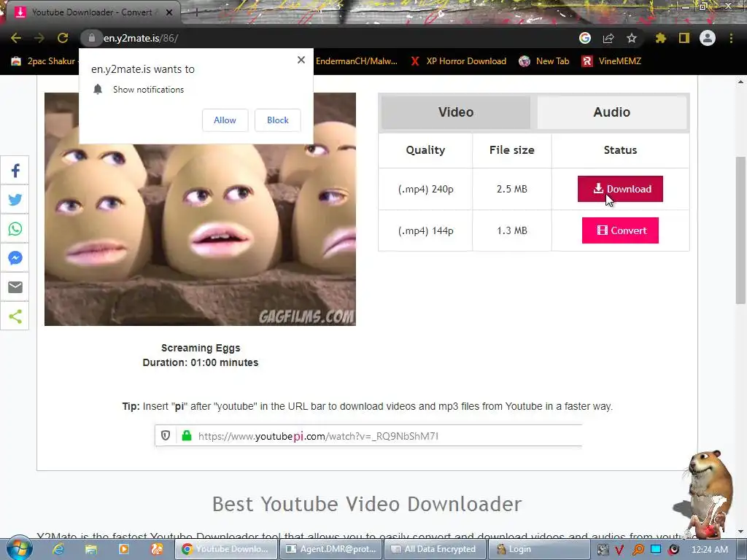Click the Google icon in address bar
The image size is (747, 560).
pos(585,38)
